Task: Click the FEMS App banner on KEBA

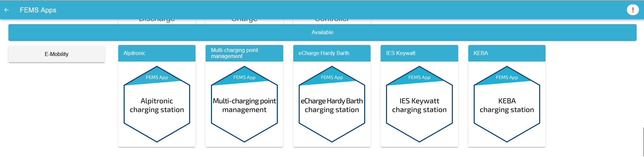Action: click(x=507, y=77)
